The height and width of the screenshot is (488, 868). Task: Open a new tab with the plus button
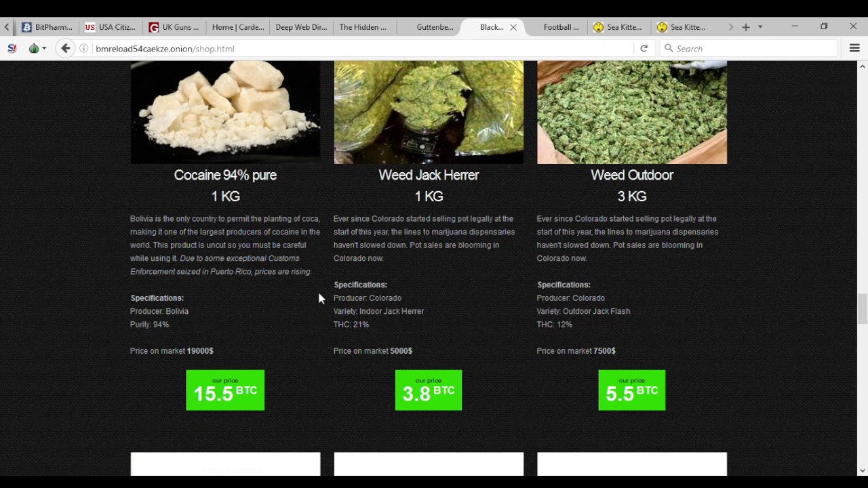point(745,27)
